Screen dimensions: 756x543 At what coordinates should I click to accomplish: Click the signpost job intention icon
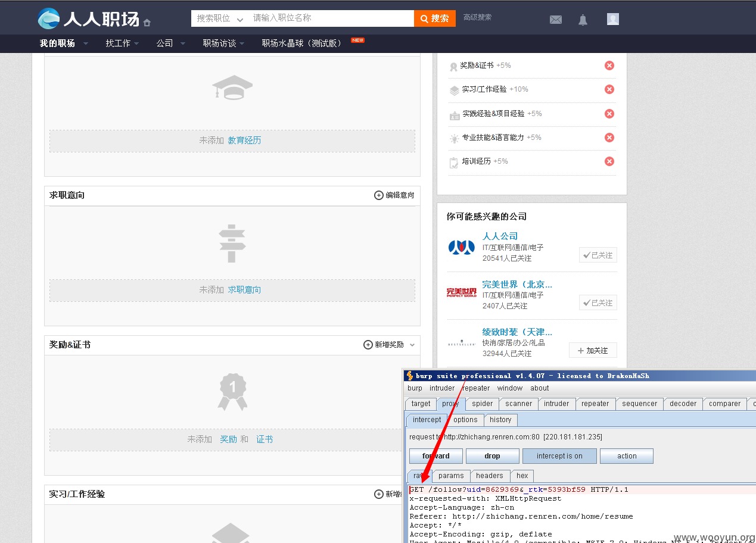click(232, 244)
